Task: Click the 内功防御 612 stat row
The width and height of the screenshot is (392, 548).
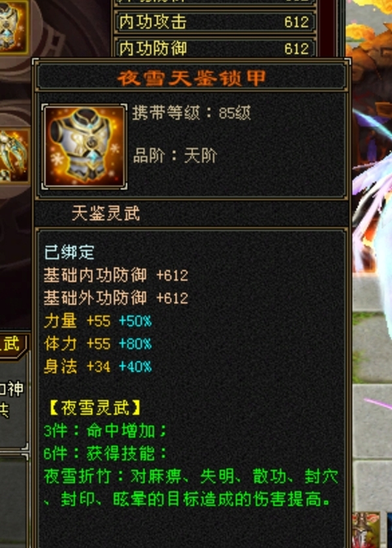Action: (214, 48)
